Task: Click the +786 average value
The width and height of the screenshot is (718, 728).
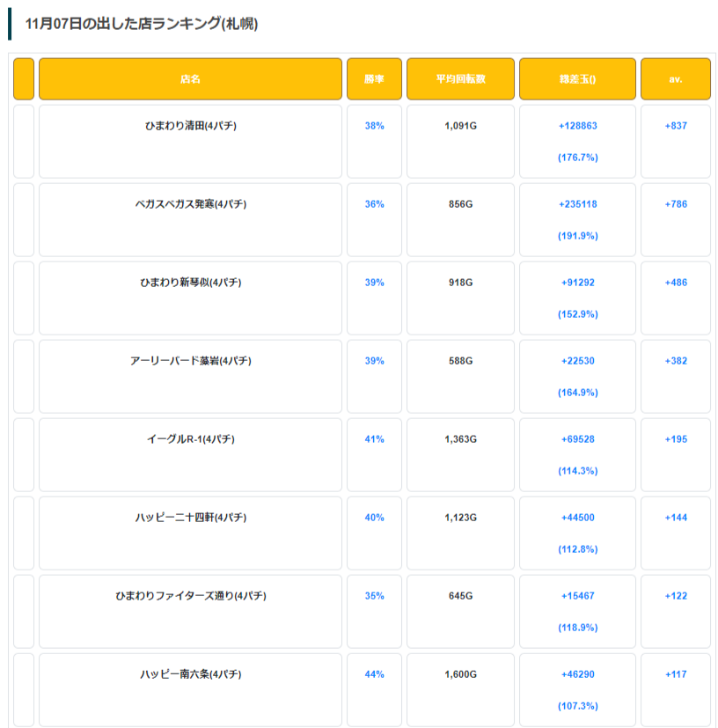Action: [x=676, y=204]
